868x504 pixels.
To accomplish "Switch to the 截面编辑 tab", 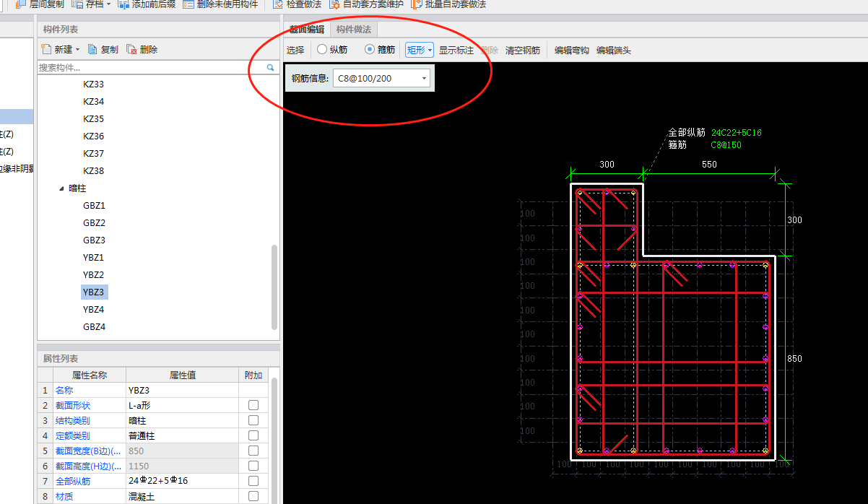I will (x=307, y=30).
